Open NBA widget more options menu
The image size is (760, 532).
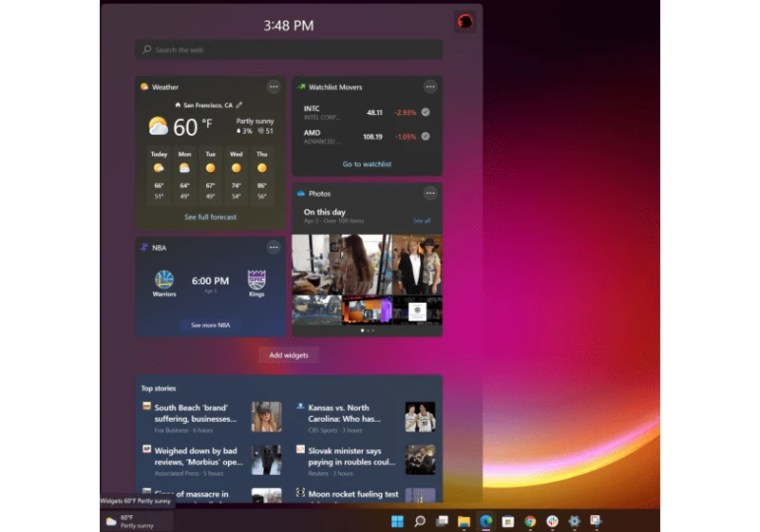[x=274, y=248]
